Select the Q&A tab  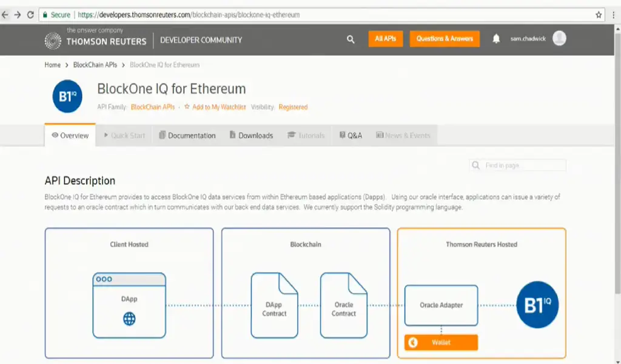pos(351,136)
